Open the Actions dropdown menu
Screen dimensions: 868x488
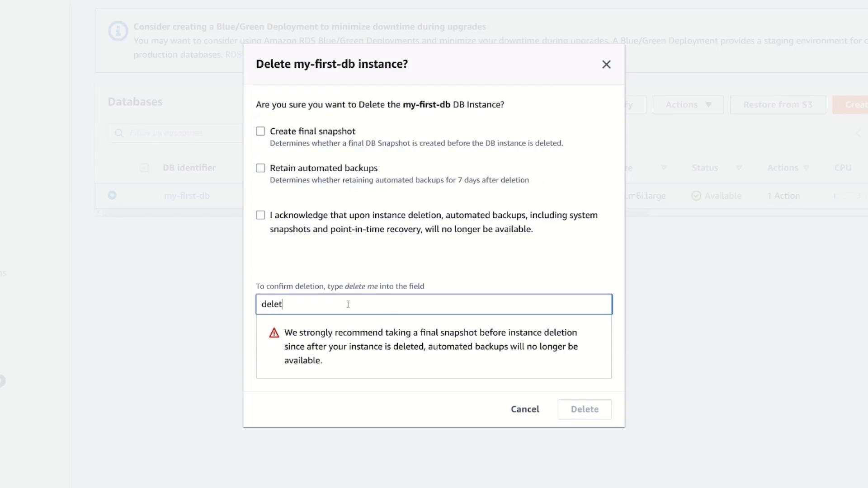688,105
